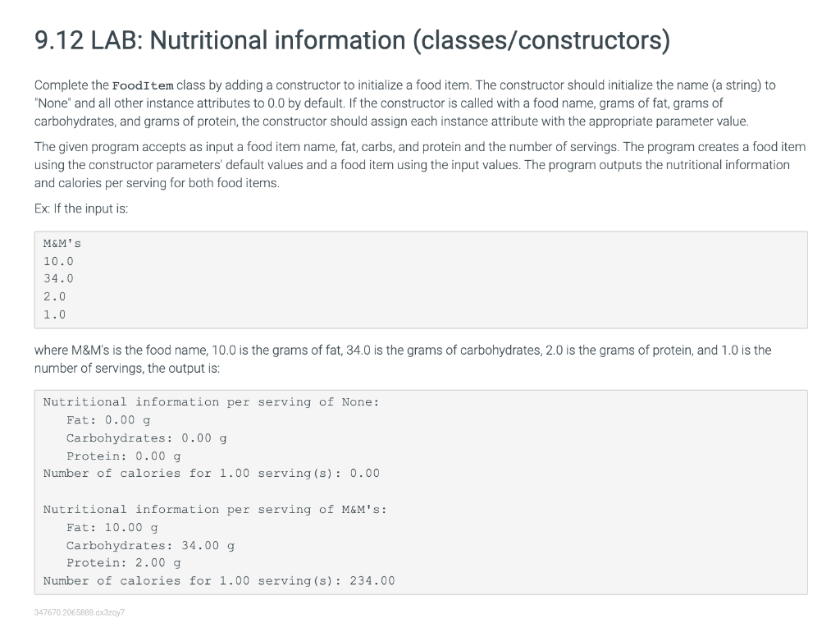Click the 'serving of M&M's:' output line
Screen dimensions: 840x628
[215, 510]
